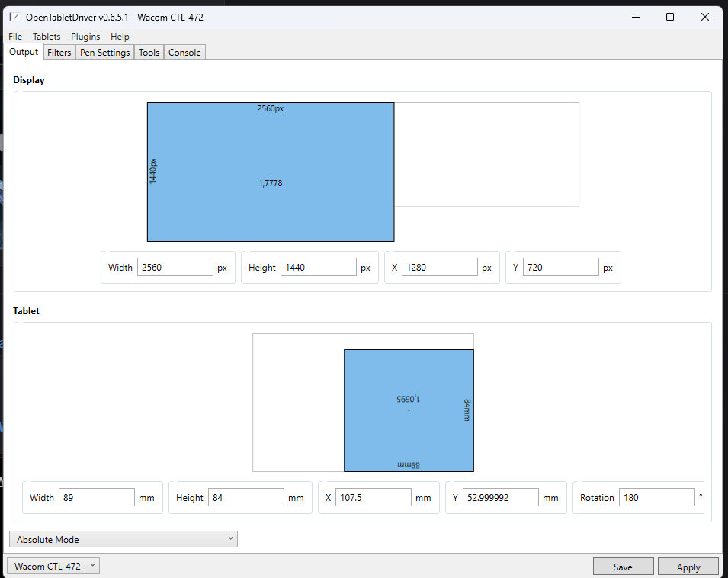Click the display Y field showing 720
The width and height of the screenshot is (728, 578).
[561, 268]
